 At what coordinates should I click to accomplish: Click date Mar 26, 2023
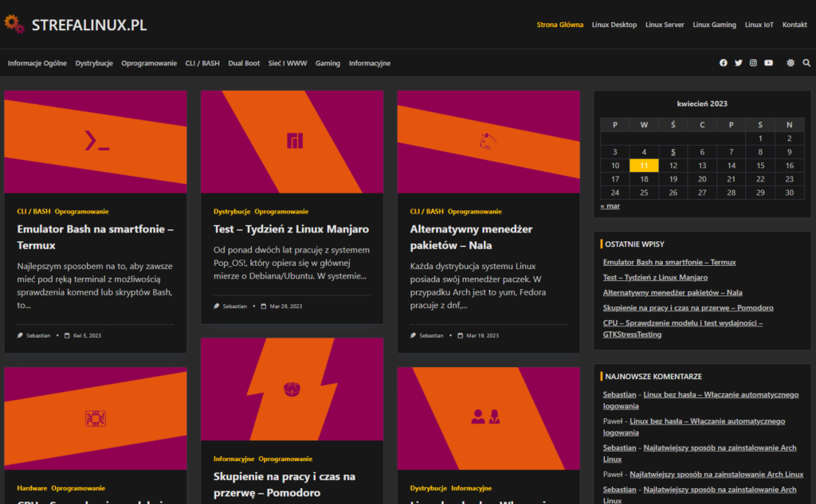click(x=286, y=307)
